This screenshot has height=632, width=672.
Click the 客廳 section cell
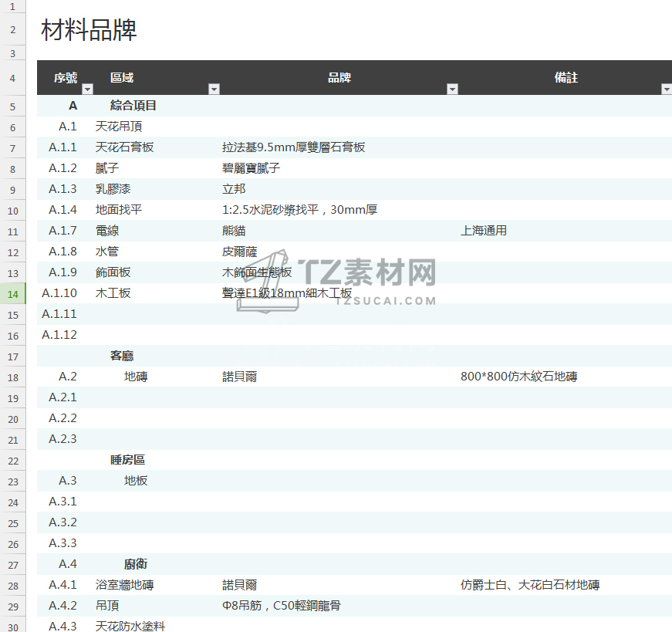pos(122,356)
